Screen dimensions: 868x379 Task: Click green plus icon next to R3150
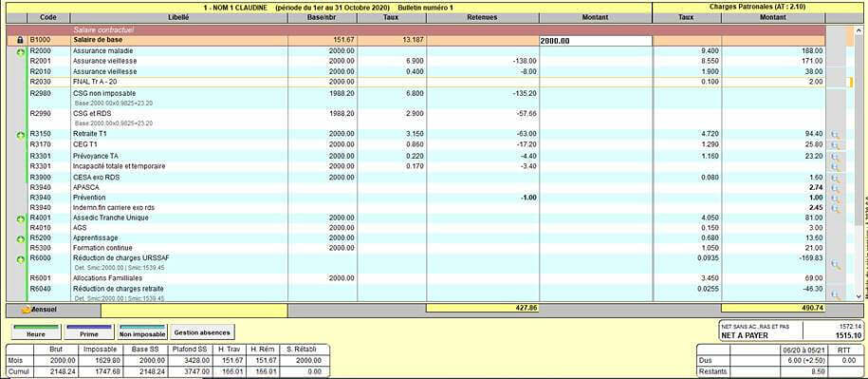point(21,135)
